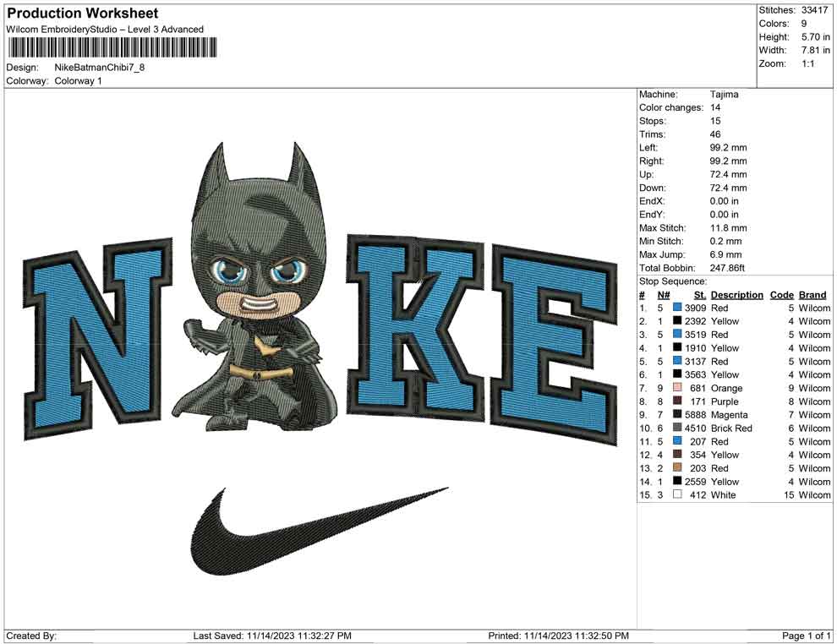Viewport: 837px width, 644px height.
Task: Click the blue swatch beside 207 Red
Action: point(677,440)
